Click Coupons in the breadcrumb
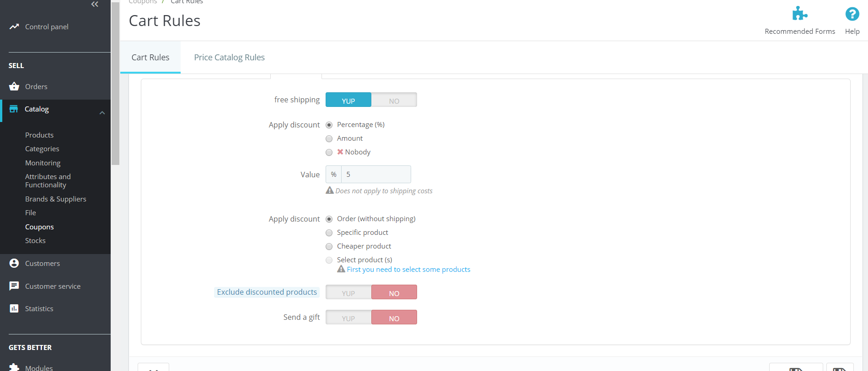Viewport: 868px width, 371px height. (x=143, y=2)
